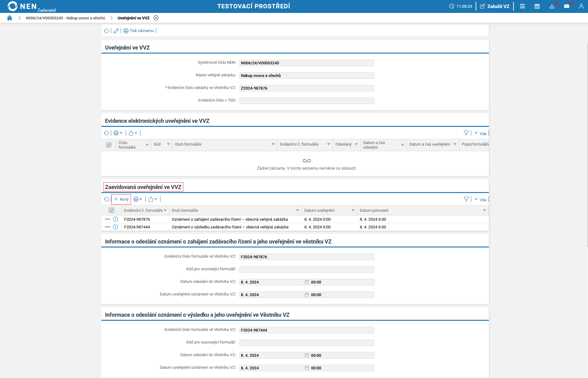588x378 pixels.
Task: Open Datum uveřejnění column dropdown
Action: click(353, 211)
